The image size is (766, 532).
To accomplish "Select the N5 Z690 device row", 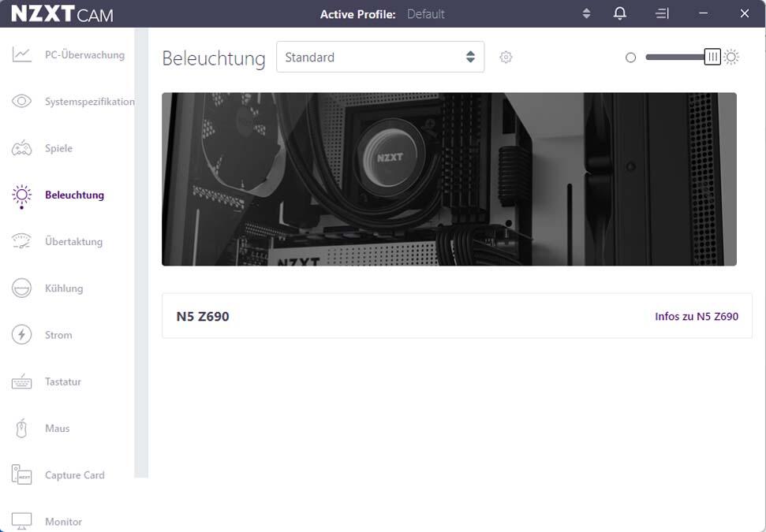I will 457,316.
